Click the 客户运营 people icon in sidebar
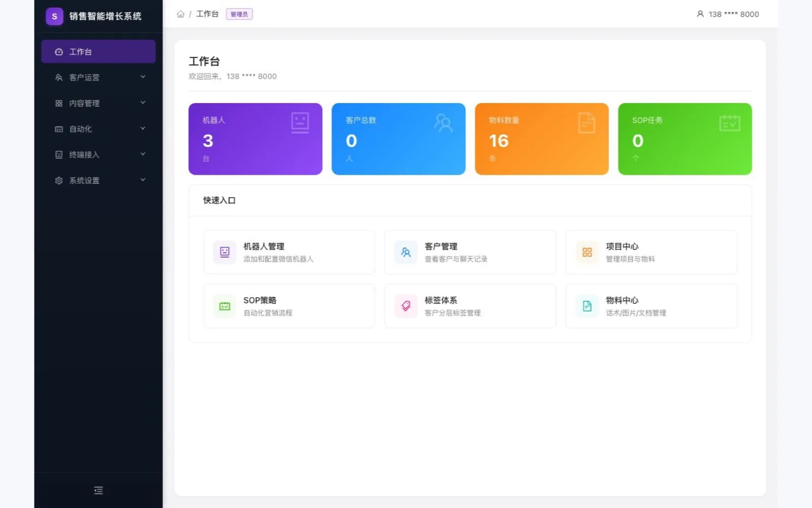This screenshot has height=508, width=812. (59, 78)
